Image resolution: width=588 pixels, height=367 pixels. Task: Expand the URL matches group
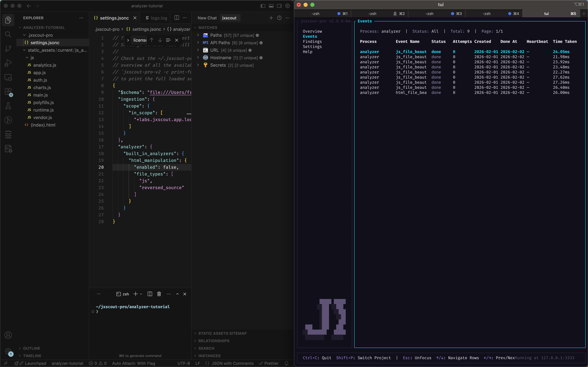click(x=198, y=50)
